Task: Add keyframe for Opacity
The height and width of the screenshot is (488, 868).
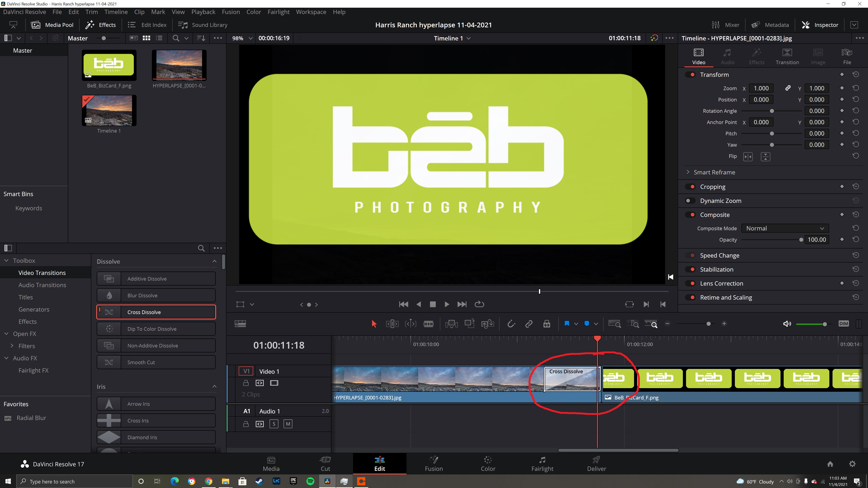Action: [842, 239]
